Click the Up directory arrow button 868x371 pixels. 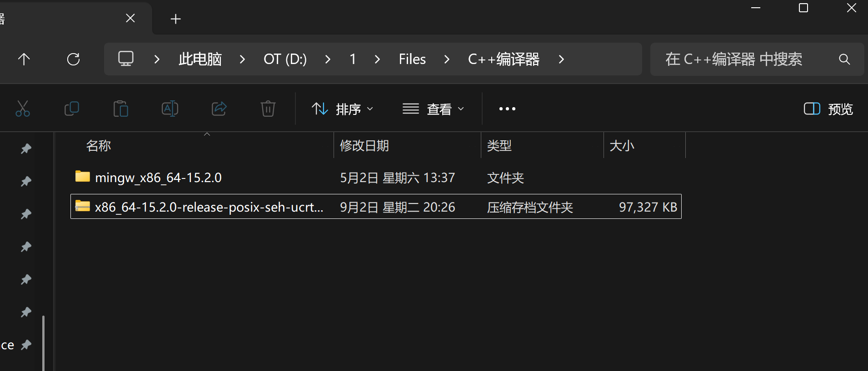pyautogui.click(x=24, y=59)
